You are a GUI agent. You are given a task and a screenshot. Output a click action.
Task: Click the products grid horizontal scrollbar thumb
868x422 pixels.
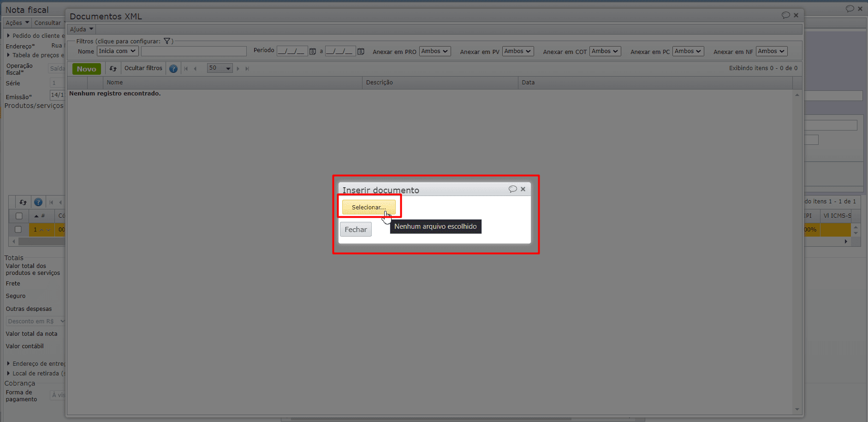click(x=42, y=241)
